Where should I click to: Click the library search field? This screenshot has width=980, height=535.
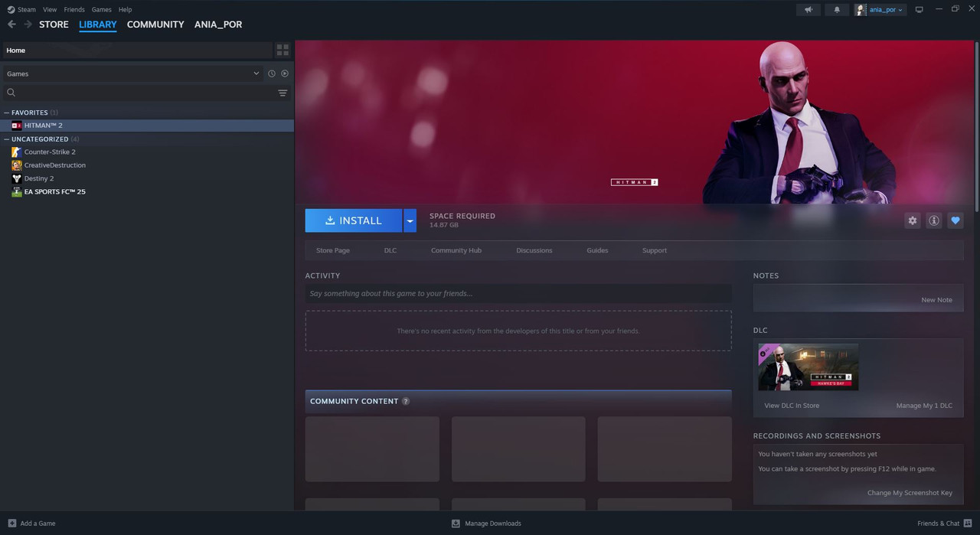(x=146, y=93)
